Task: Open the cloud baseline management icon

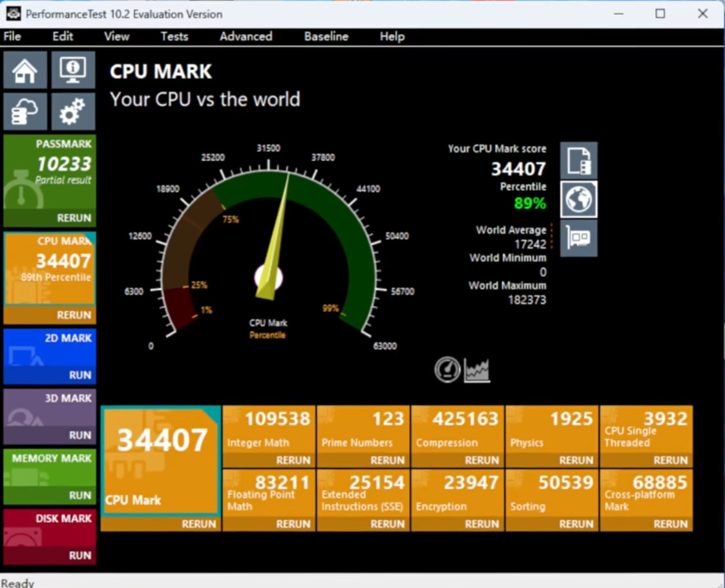Action: coord(25,111)
